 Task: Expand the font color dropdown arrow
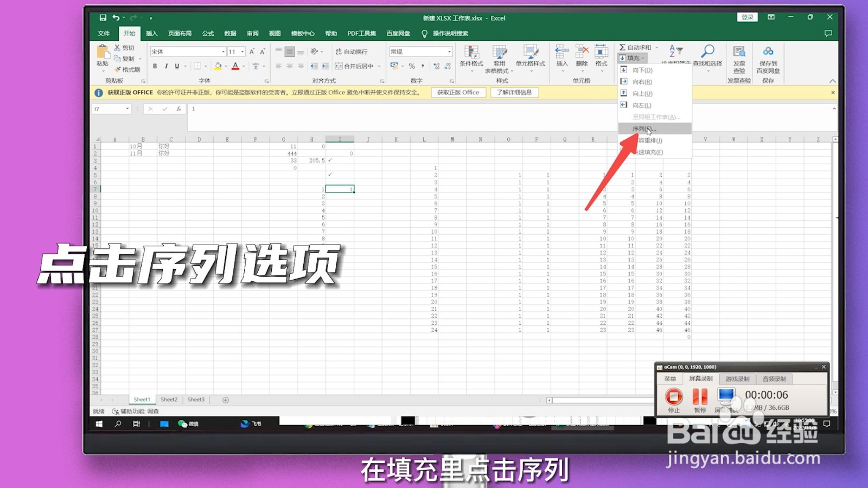244,66
